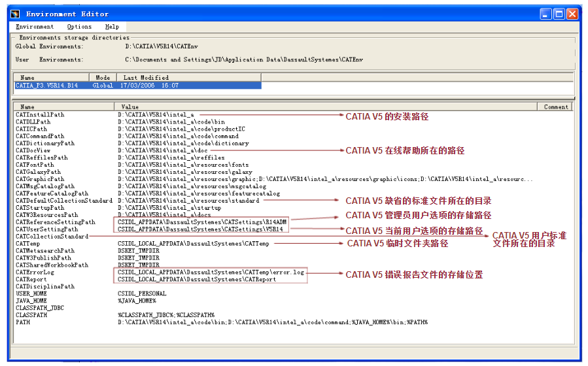
Task: Click the User Environments path text
Action: (x=244, y=59)
